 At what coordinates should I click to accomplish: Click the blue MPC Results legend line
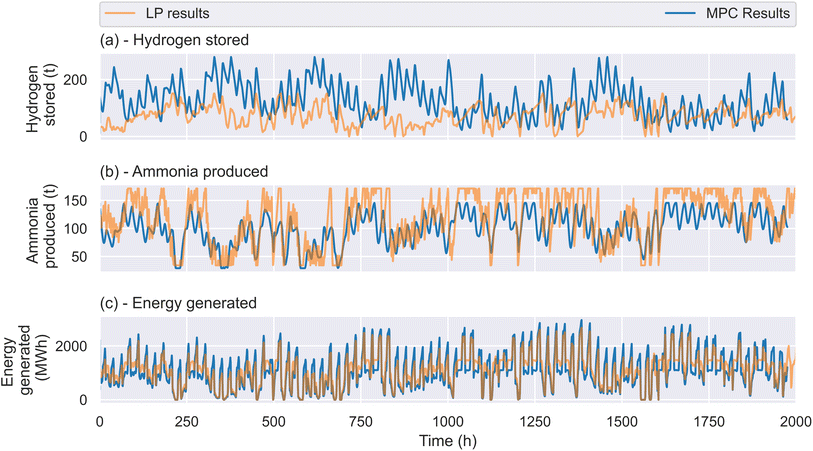click(x=680, y=13)
